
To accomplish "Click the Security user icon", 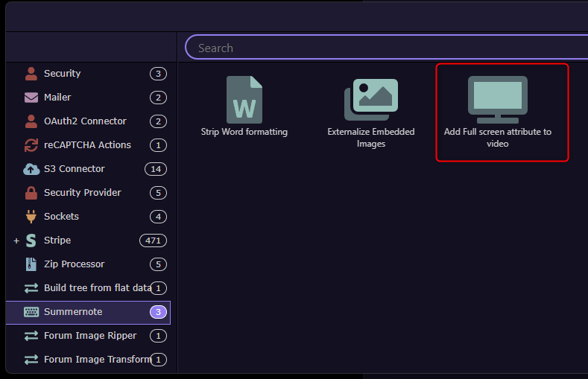I will coord(31,74).
